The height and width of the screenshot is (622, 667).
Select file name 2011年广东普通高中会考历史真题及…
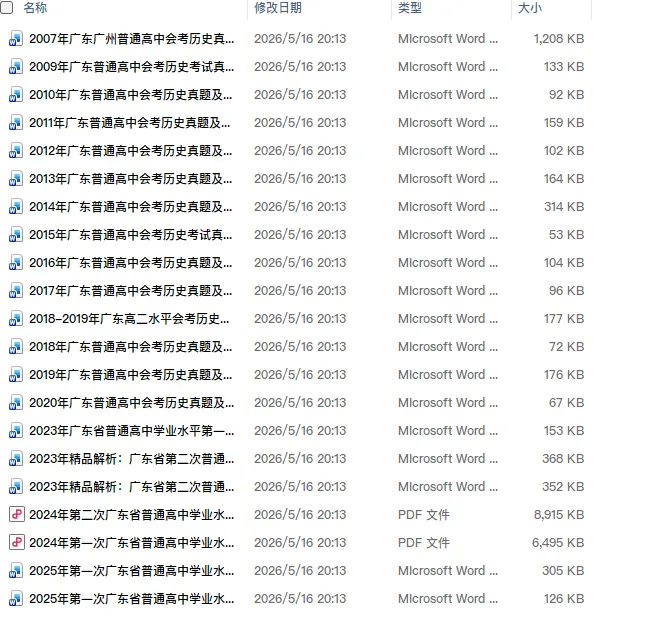(130, 123)
